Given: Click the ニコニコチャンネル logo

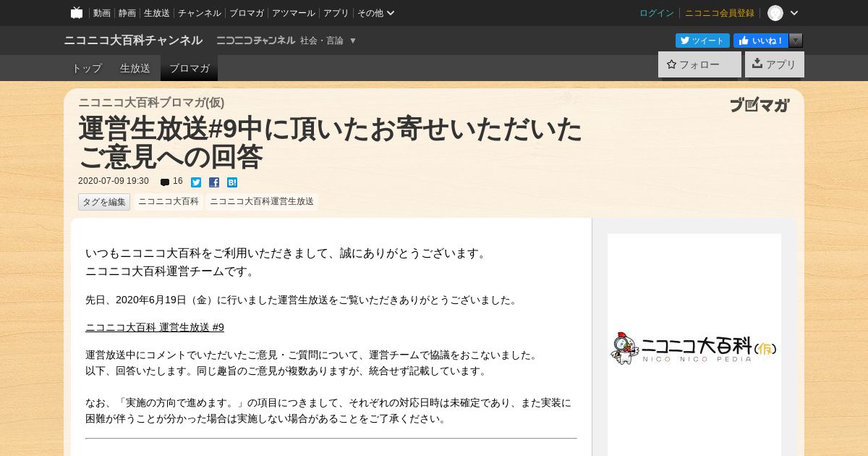Looking at the screenshot, I should click(255, 41).
